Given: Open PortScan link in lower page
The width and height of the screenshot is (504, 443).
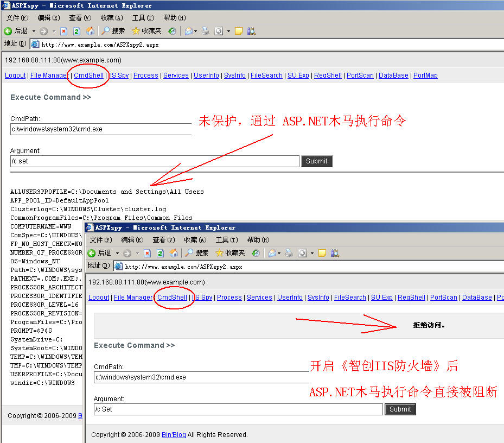Looking at the screenshot, I should pos(444,298).
